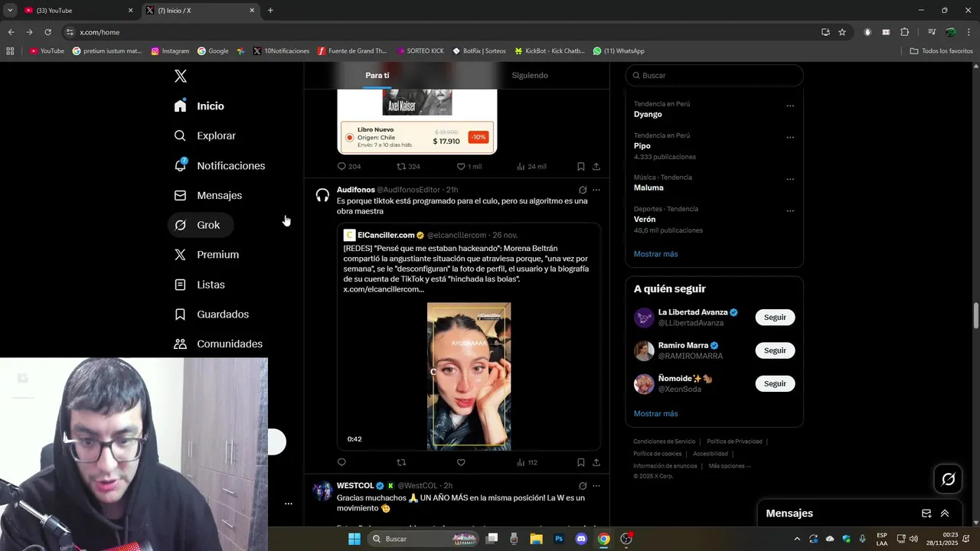980x551 pixels.
Task: Reload the page
Action: click(47, 32)
